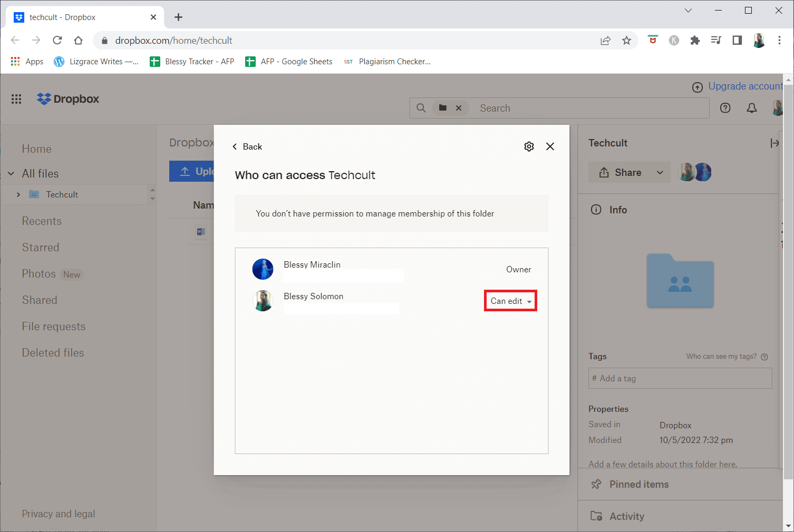Click the browser forward arrow
The width and height of the screenshot is (794, 532).
[36, 41]
